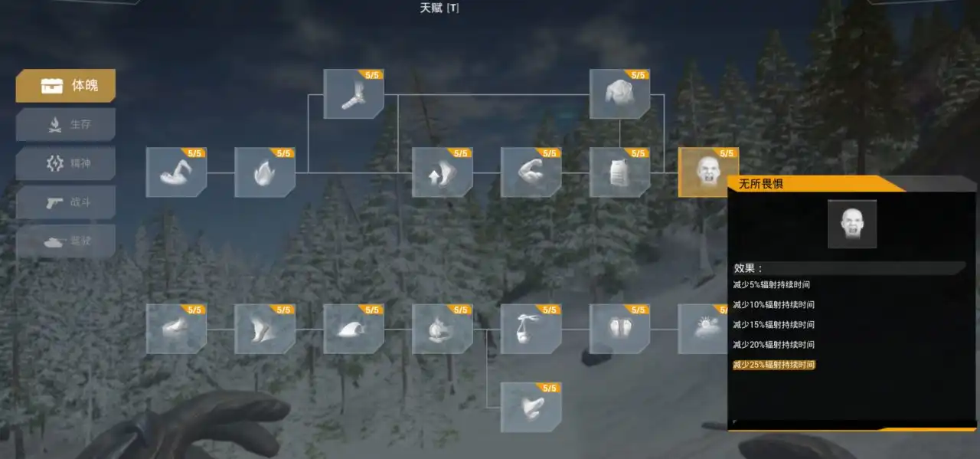Select the highlighted 减少25%辐射持续时间 effect line

pos(774,365)
